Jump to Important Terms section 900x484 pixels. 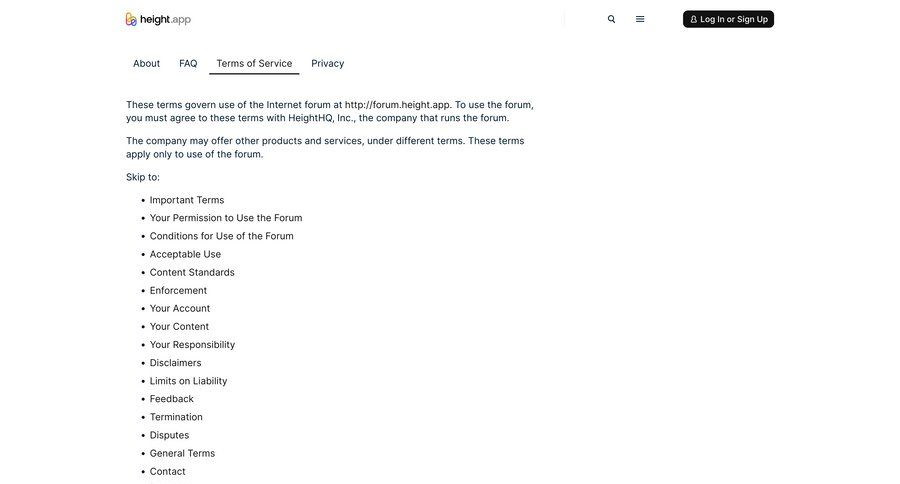(x=187, y=200)
